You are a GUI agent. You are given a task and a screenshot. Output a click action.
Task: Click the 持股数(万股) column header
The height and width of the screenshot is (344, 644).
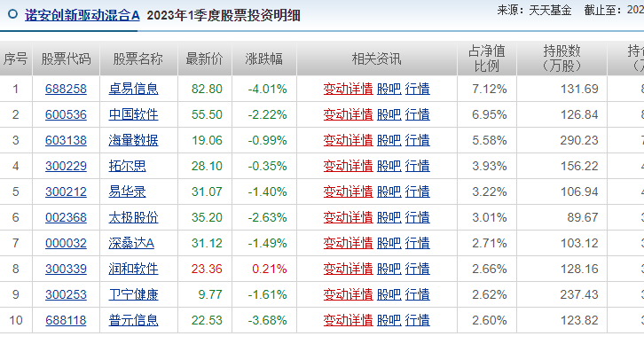[x=562, y=59]
